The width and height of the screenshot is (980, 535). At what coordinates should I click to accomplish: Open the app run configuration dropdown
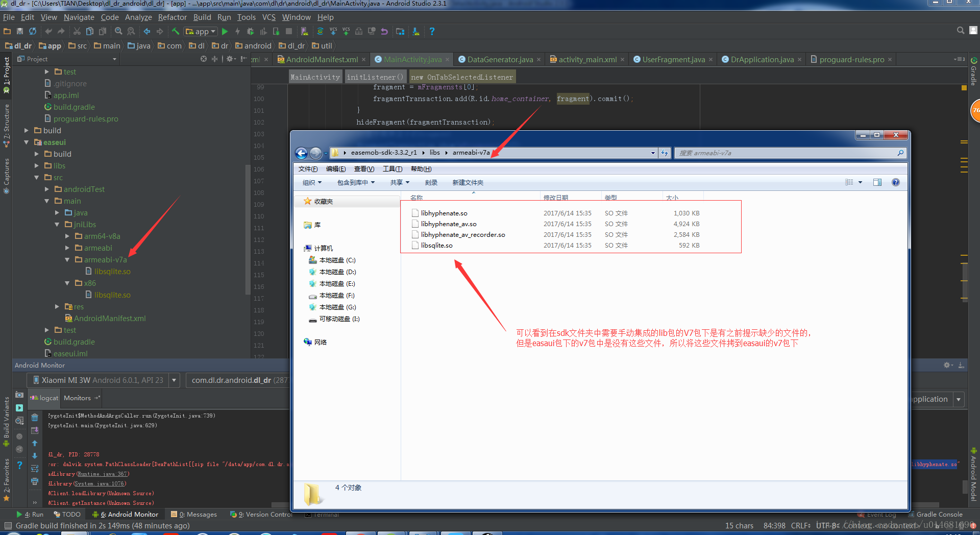point(201,31)
